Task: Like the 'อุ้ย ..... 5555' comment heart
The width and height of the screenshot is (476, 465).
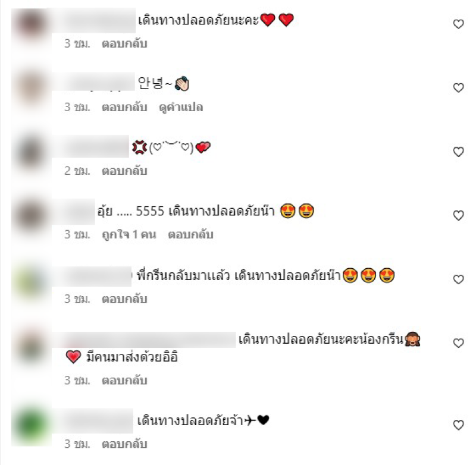Action: pyautogui.click(x=458, y=215)
